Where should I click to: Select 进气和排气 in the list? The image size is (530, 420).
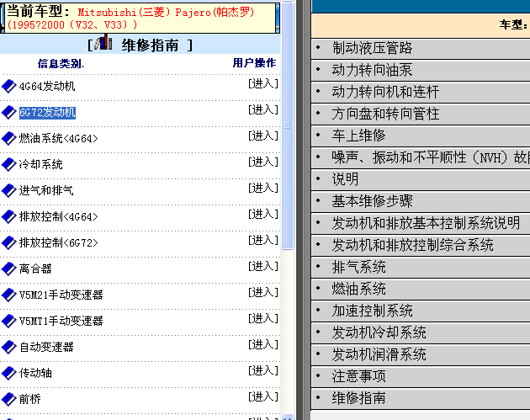46,190
